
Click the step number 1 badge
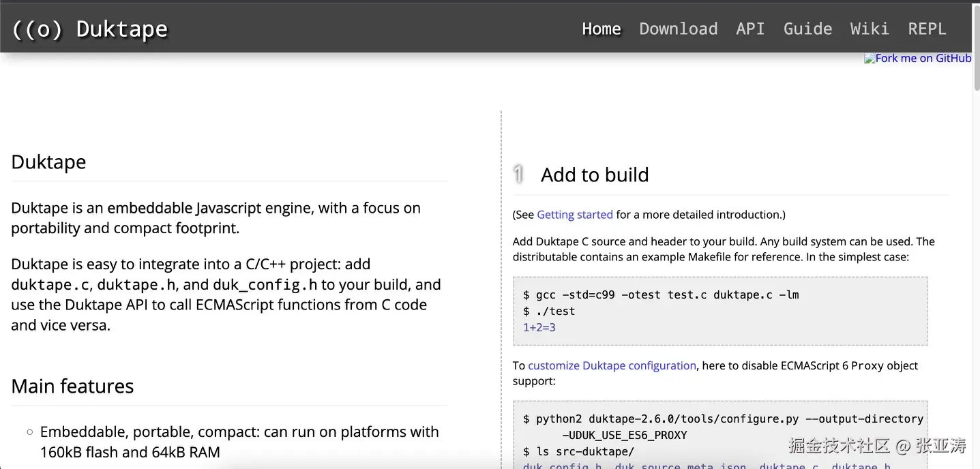518,175
